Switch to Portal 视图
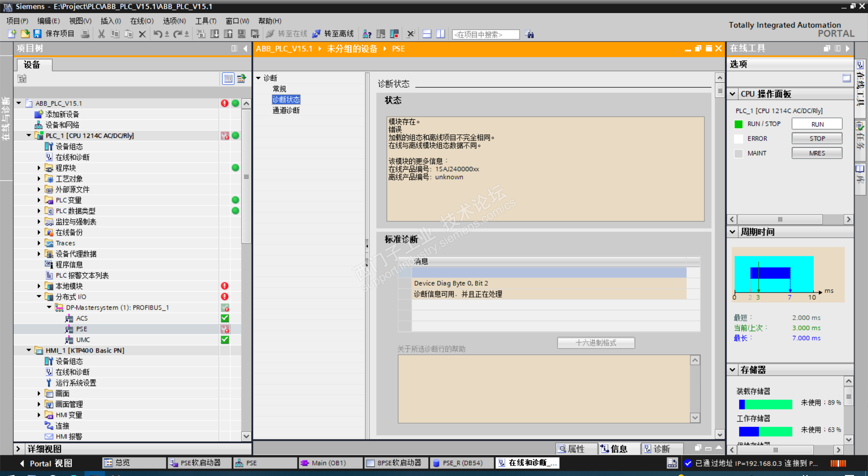Screen dimensions: 868x476 point(46,463)
